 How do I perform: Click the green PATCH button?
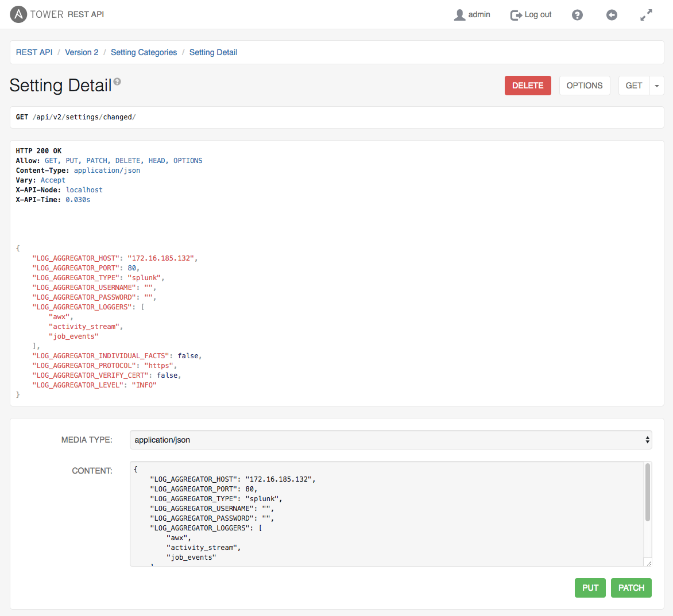point(631,588)
